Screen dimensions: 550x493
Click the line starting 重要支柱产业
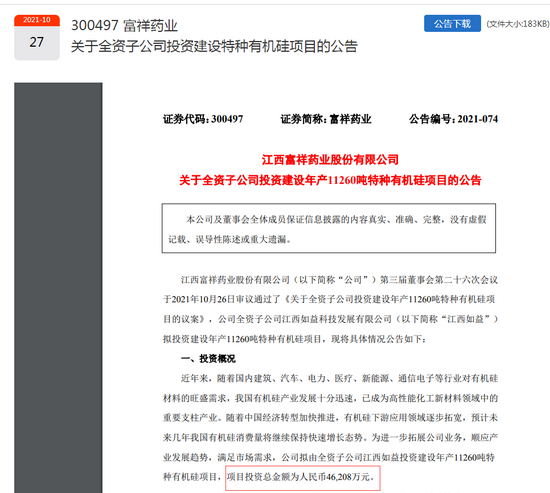(330, 418)
